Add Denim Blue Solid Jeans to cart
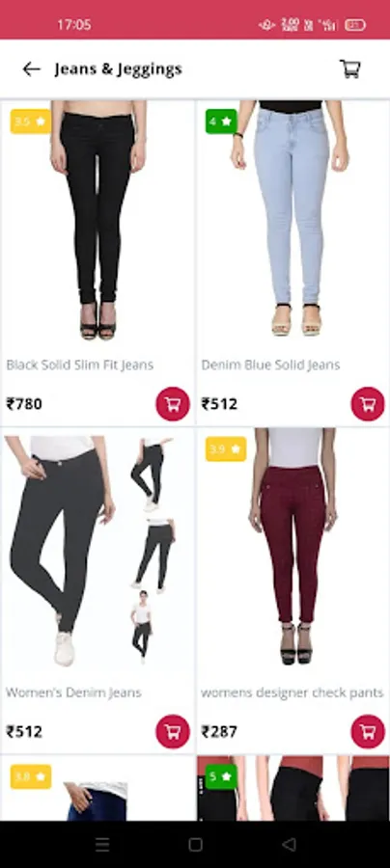Image resolution: width=390 pixels, height=868 pixels. pyautogui.click(x=368, y=404)
